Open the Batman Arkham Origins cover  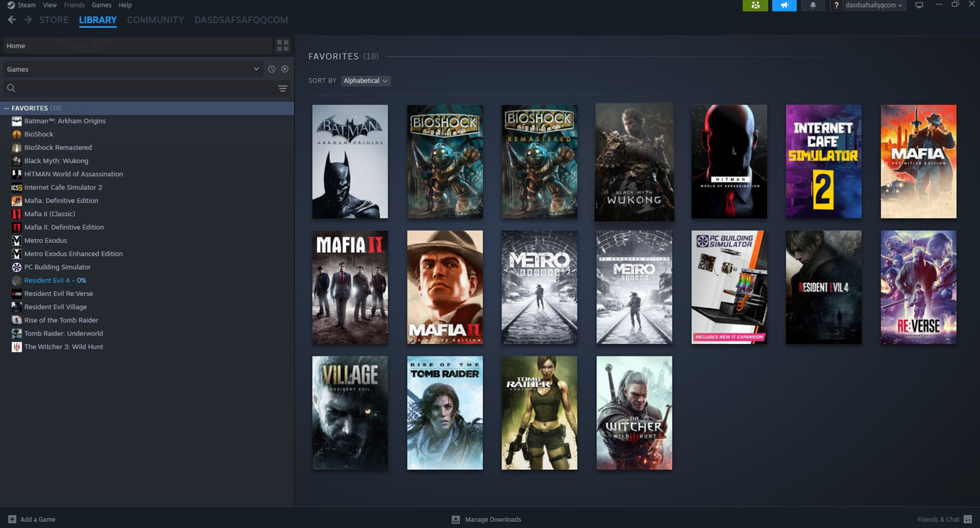[350, 162]
